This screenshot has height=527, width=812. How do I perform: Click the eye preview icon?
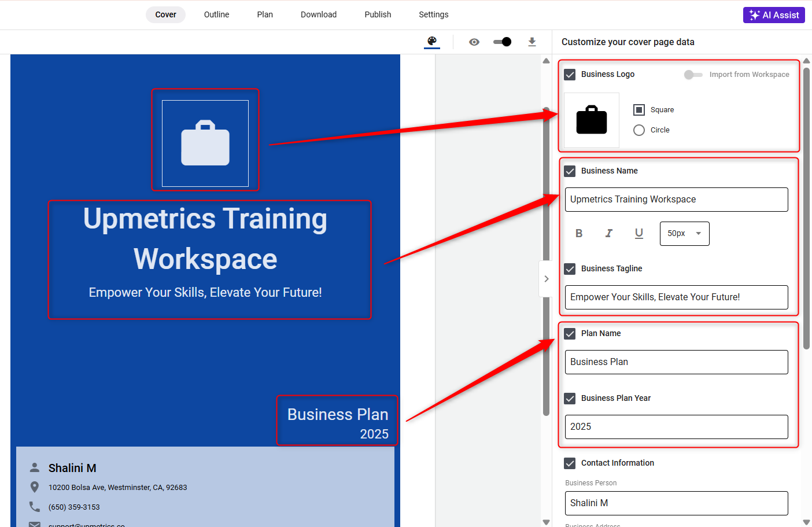[474, 42]
